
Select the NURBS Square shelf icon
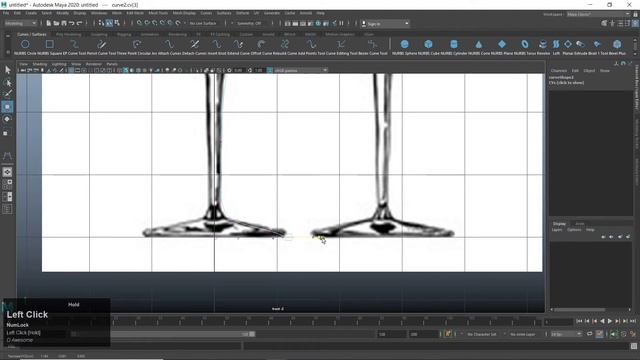[49, 44]
